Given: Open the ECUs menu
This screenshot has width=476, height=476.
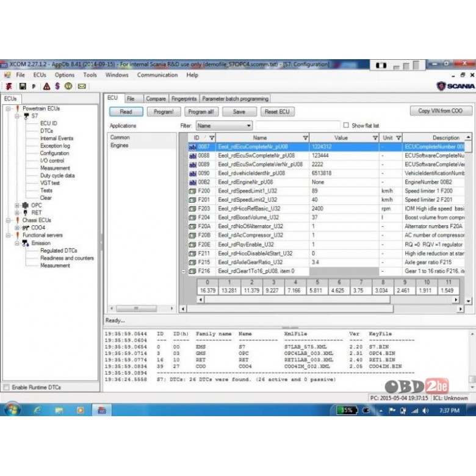Looking at the screenshot, I should point(40,74).
